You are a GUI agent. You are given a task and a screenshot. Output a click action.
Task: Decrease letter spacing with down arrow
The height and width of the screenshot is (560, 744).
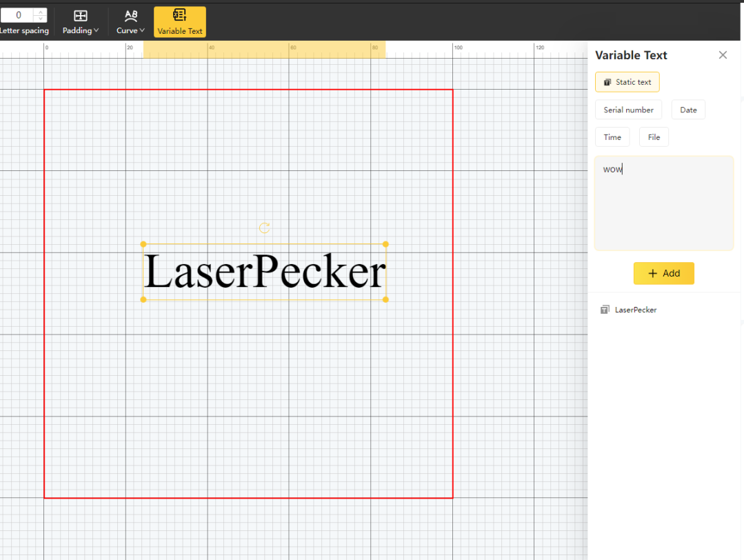(41, 19)
